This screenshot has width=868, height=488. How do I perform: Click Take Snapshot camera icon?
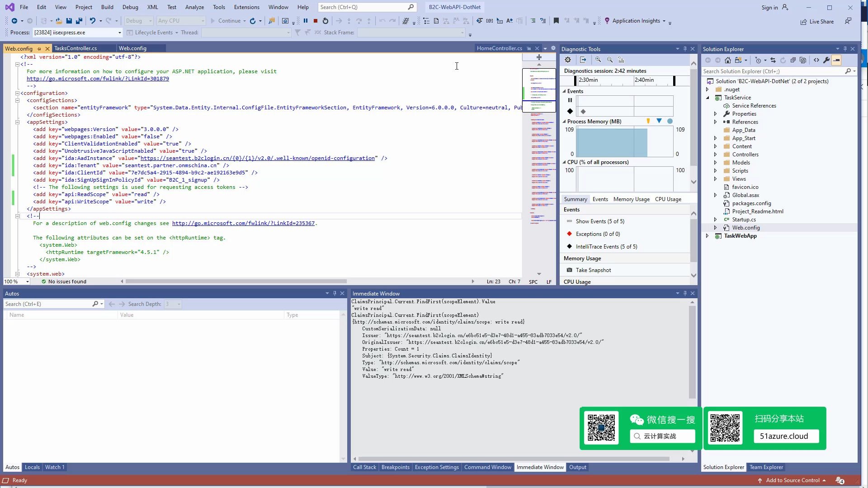pos(570,270)
